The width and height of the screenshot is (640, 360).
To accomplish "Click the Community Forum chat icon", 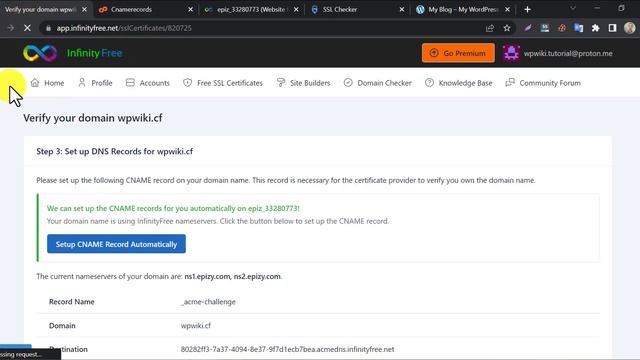I will (510, 83).
